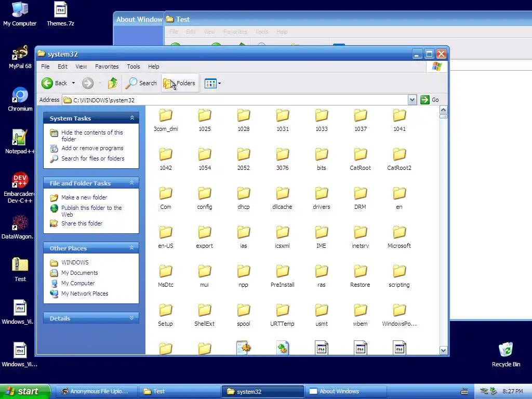The width and height of the screenshot is (532, 399).
Task: Select the wbem folder
Action: point(361,315)
